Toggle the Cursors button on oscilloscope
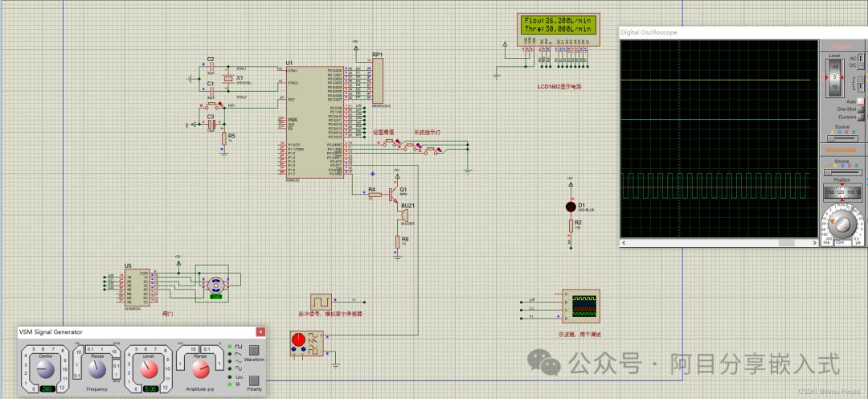Image resolution: width=868 pixels, height=399 pixels. 861,117
